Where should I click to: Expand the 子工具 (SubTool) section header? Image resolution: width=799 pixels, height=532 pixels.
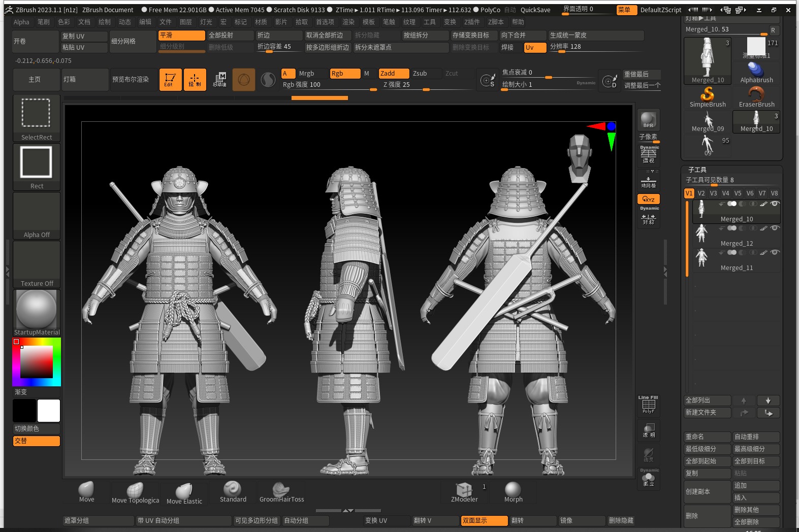click(697, 170)
